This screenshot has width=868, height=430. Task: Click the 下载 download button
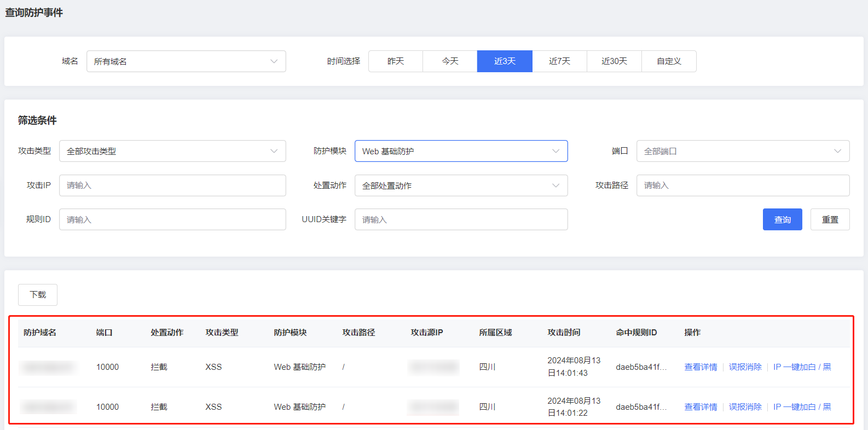coord(38,295)
